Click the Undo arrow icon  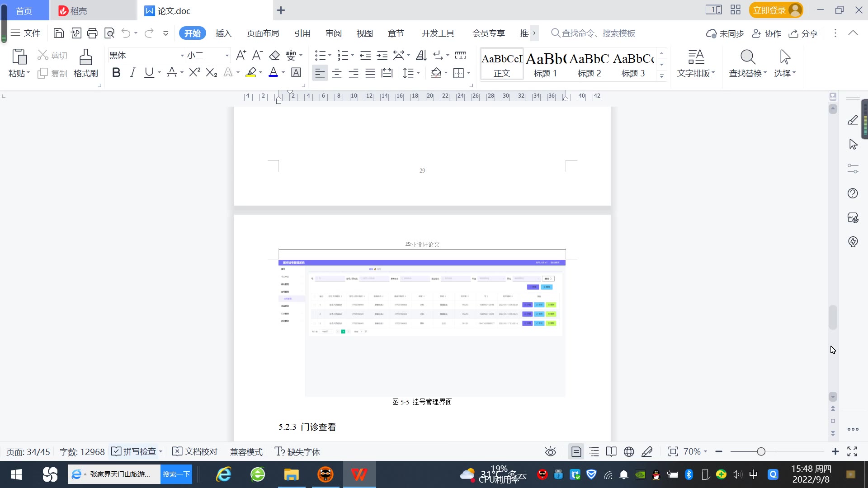click(126, 33)
